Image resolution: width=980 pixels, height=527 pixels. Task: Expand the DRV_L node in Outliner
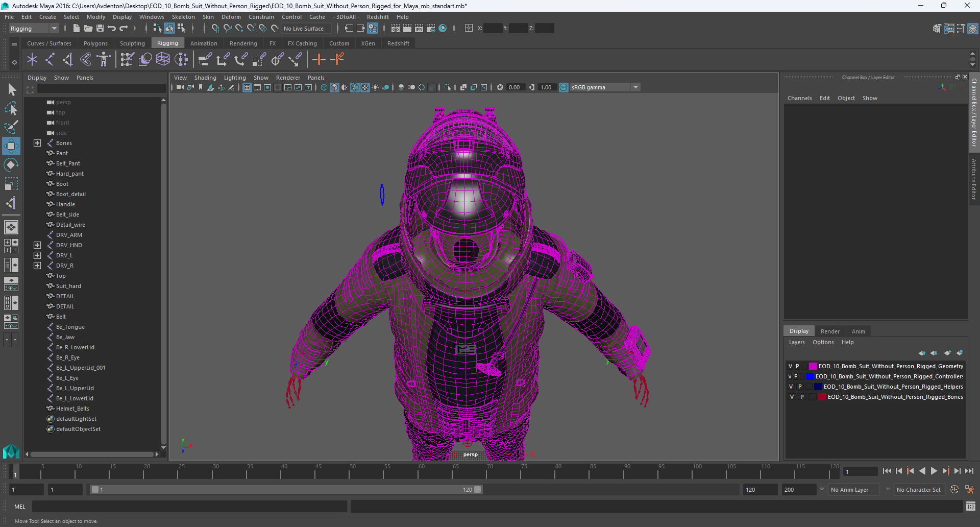(37, 255)
